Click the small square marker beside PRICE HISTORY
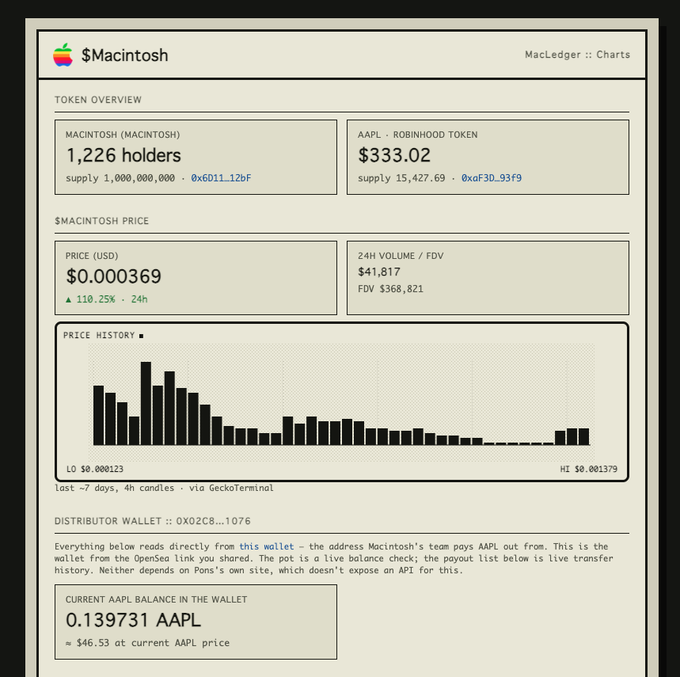The height and width of the screenshot is (677, 680). (141, 336)
